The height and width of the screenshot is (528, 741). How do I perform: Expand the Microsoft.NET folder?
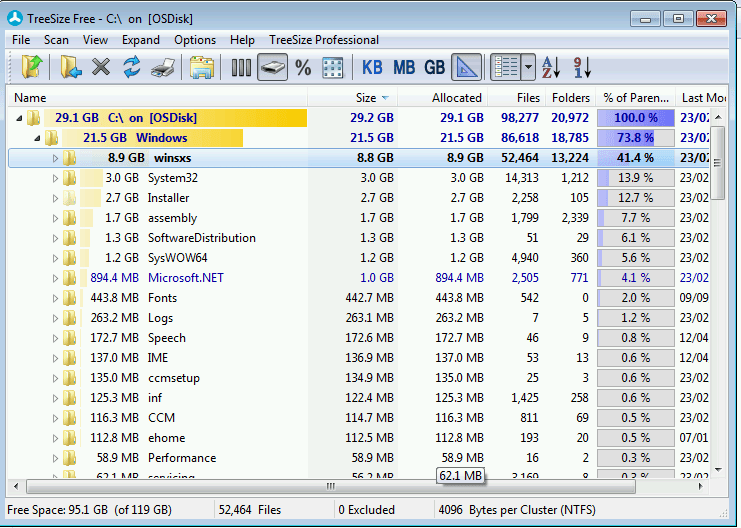(x=55, y=278)
